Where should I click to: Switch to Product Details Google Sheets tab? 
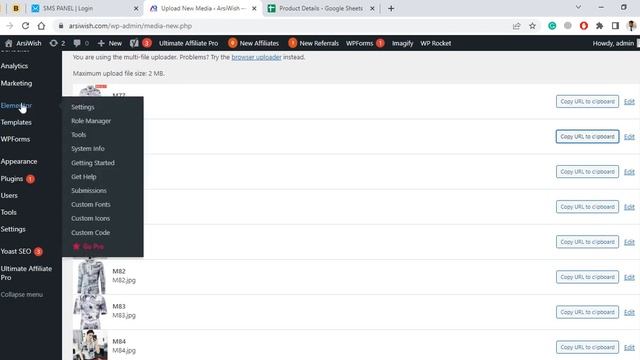321,8
